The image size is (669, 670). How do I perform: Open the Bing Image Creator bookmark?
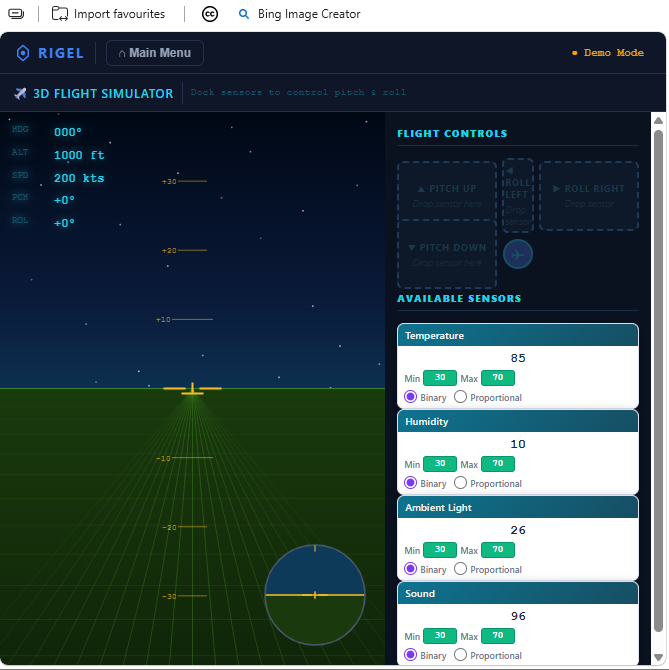click(299, 14)
